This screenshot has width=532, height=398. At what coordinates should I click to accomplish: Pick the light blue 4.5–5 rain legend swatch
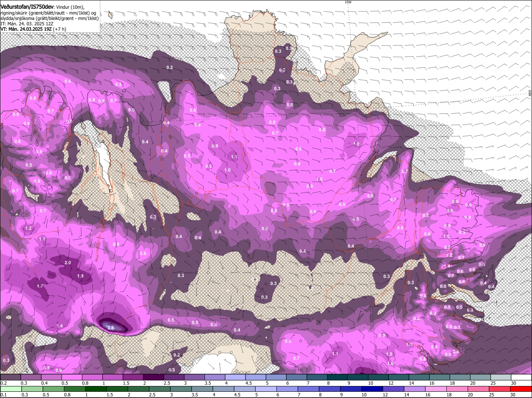[244, 389]
